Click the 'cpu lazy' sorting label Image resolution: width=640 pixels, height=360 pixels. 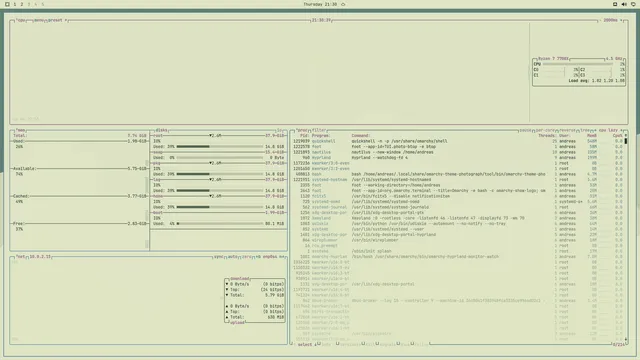click(608, 130)
